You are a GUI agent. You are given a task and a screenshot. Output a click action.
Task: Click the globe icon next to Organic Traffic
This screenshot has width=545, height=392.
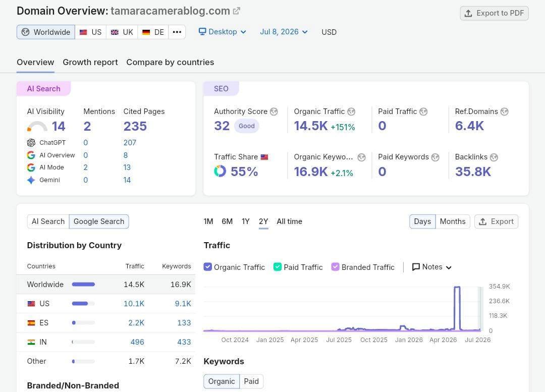point(351,111)
